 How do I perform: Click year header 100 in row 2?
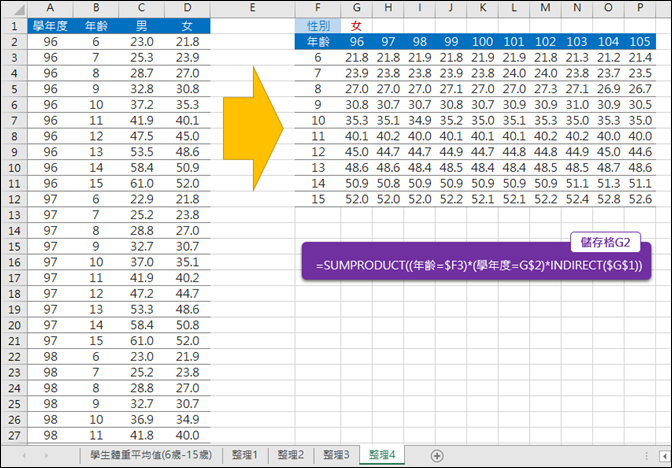483,42
